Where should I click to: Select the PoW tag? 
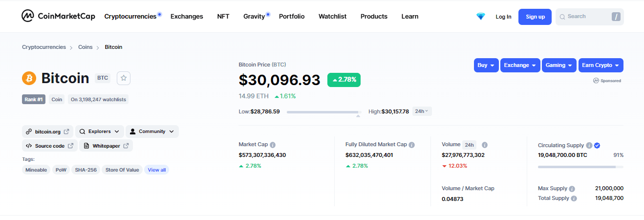pyautogui.click(x=61, y=170)
